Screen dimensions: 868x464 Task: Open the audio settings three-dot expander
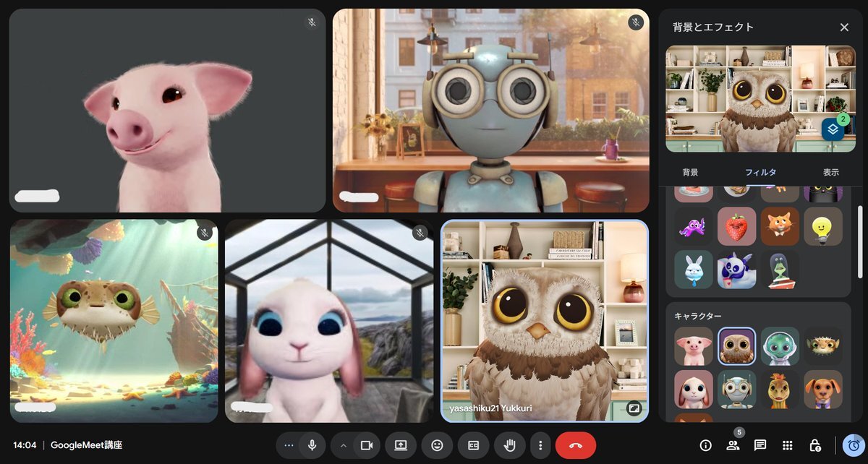coord(289,445)
